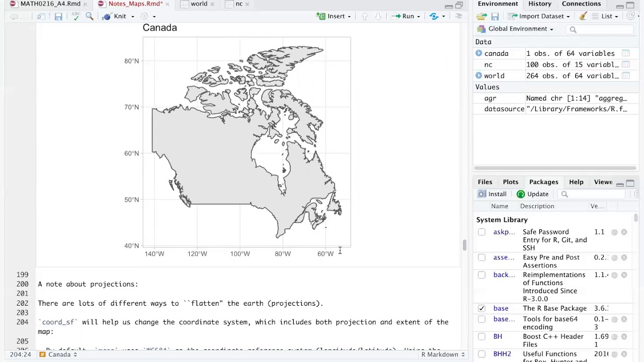
Task: Open the List view dropdown
Action: click(606, 17)
